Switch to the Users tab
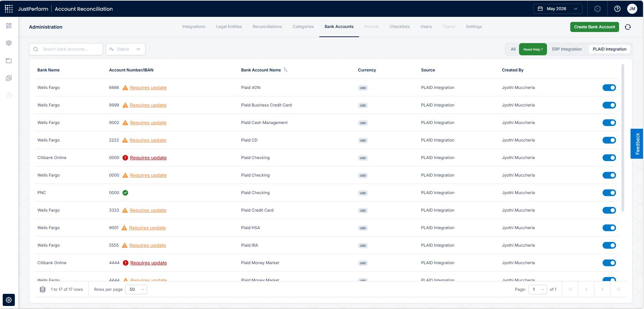Image resolution: width=644 pixels, height=309 pixels. tap(426, 27)
